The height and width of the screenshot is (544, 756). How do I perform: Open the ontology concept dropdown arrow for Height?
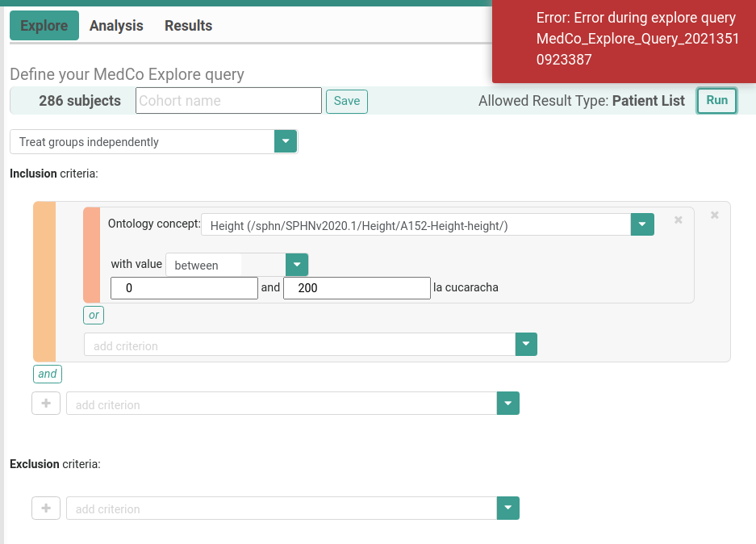coord(641,224)
